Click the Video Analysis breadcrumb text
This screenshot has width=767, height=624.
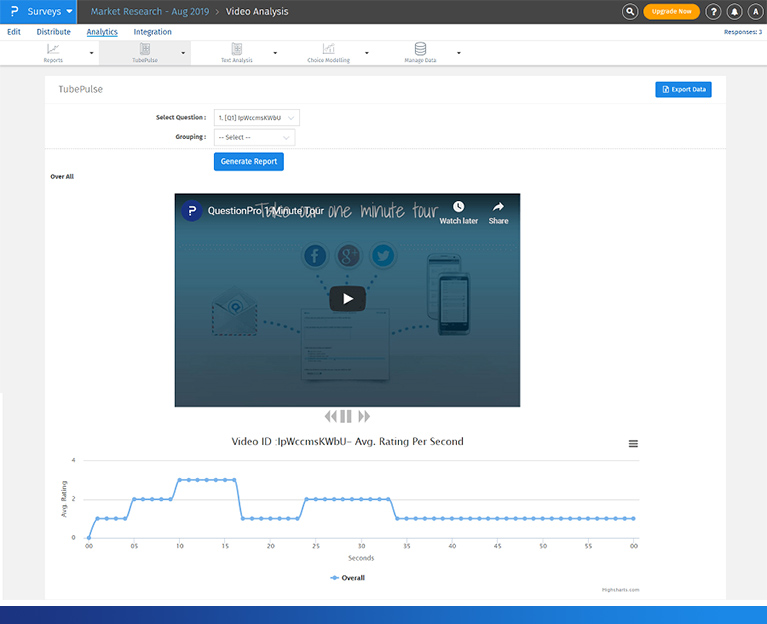257,11
